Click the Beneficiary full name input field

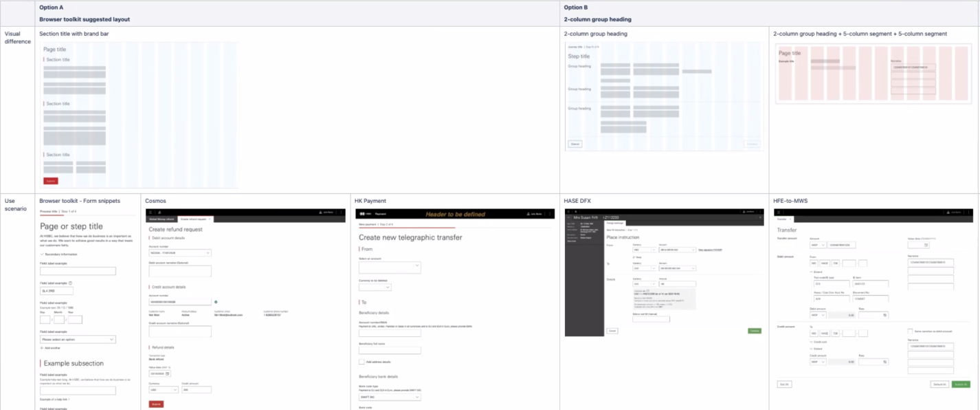click(390, 350)
